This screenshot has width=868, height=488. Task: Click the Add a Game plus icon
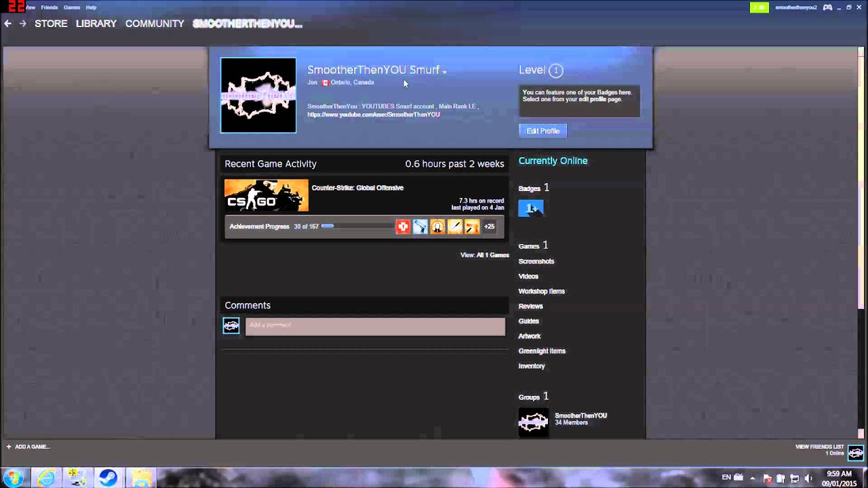click(x=9, y=447)
